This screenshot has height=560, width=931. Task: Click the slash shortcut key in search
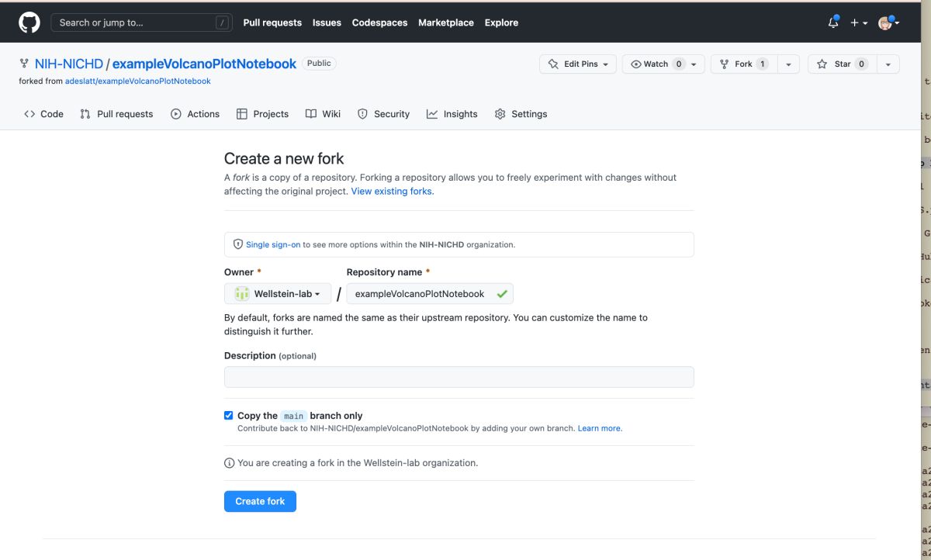pos(223,23)
